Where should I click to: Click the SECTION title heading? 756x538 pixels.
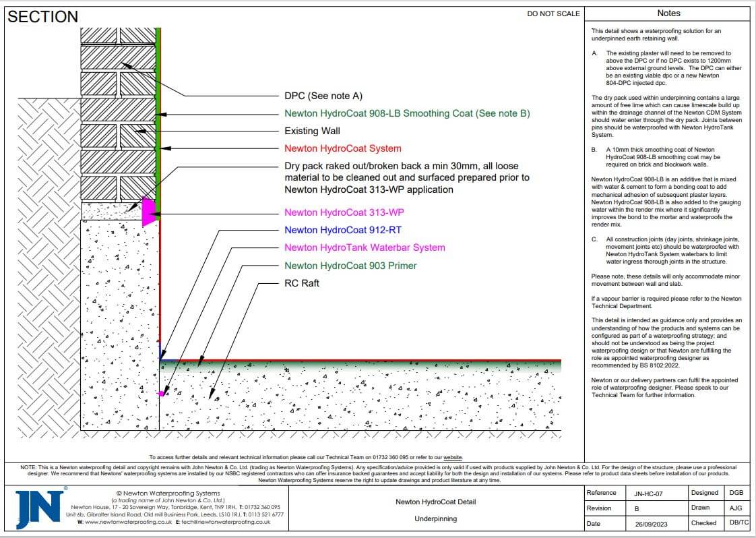click(42, 17)
